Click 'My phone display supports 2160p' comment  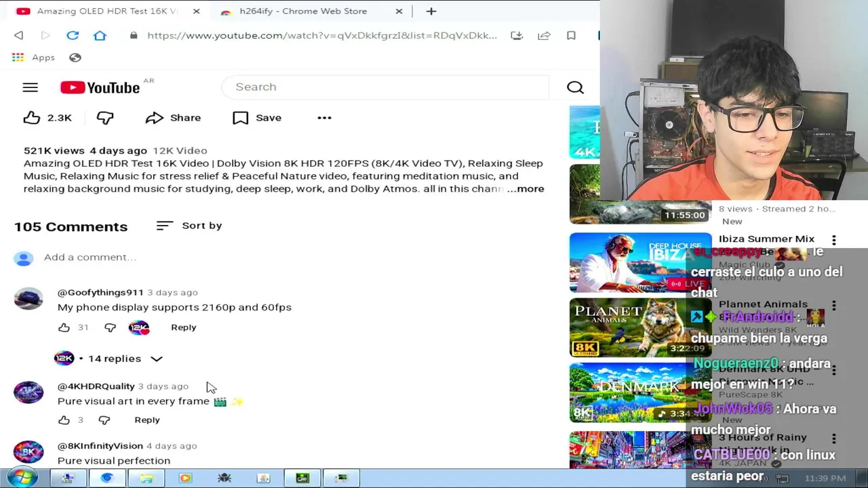tap(174, 307)
